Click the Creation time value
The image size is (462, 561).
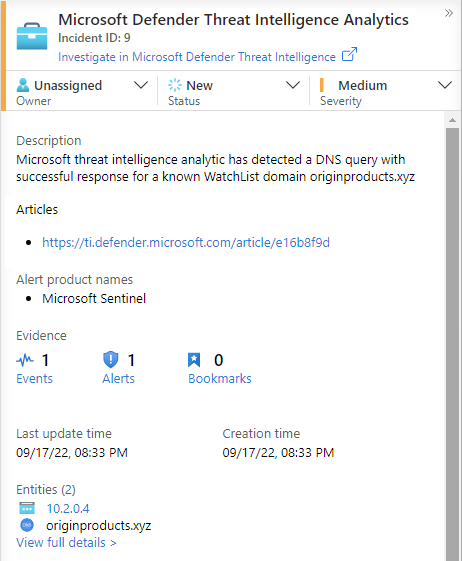(278, 453)
